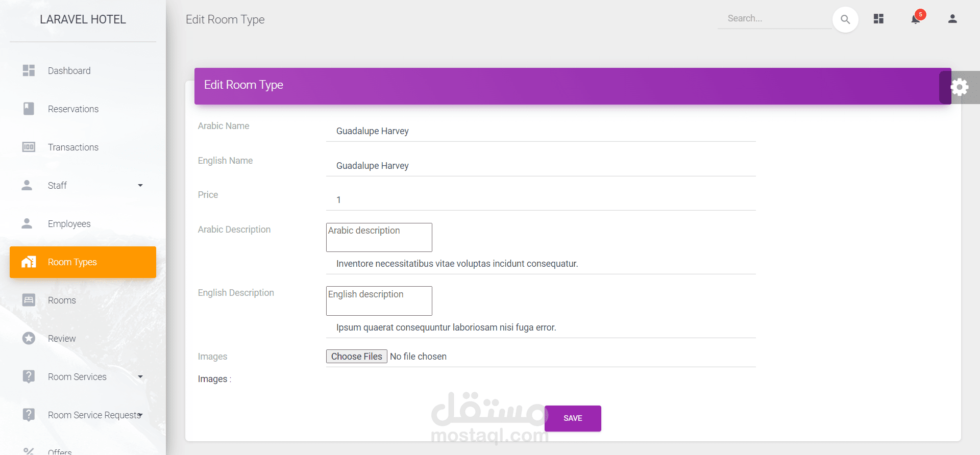Open Reservations menu item
Viewport: 980px width, 455px height.
83,109
